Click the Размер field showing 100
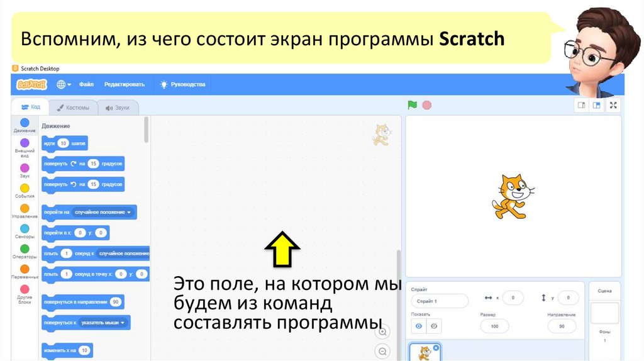 coord(494,326)
